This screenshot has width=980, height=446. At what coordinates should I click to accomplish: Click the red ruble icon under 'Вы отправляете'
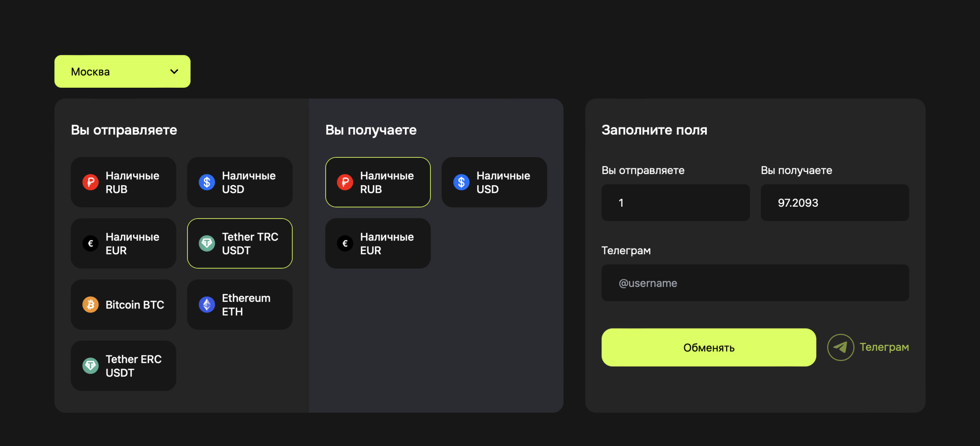pos(90,182)
